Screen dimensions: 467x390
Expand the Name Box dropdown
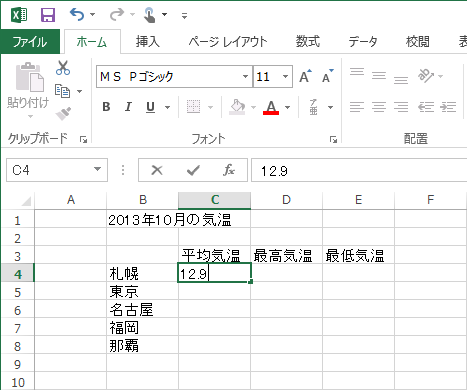[98, 170]
